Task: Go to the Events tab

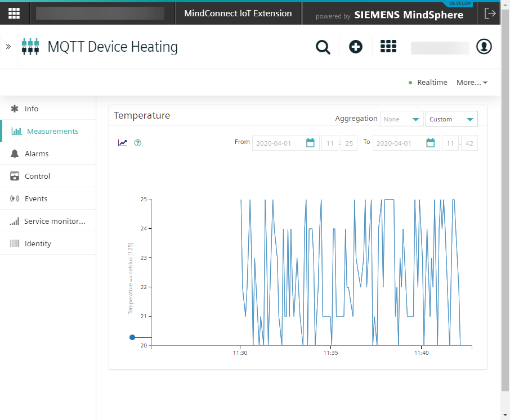Action: click(x=36, y=198)
